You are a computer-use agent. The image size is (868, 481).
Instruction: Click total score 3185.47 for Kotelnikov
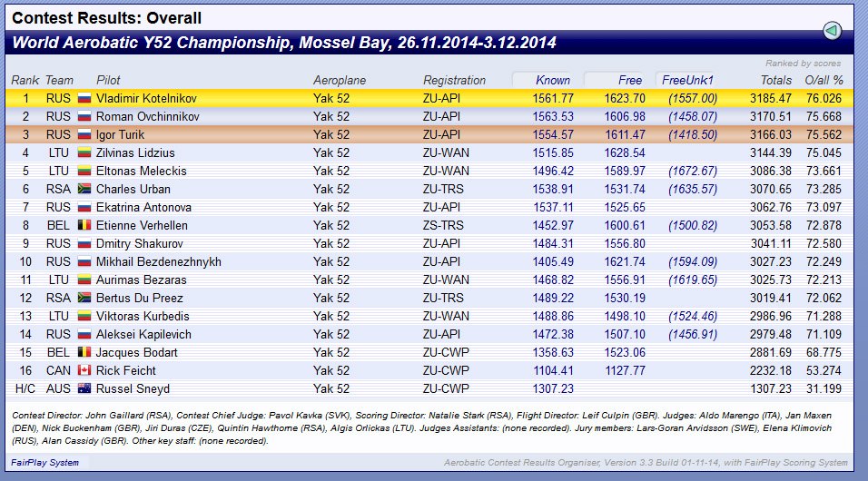click(771, 99)
